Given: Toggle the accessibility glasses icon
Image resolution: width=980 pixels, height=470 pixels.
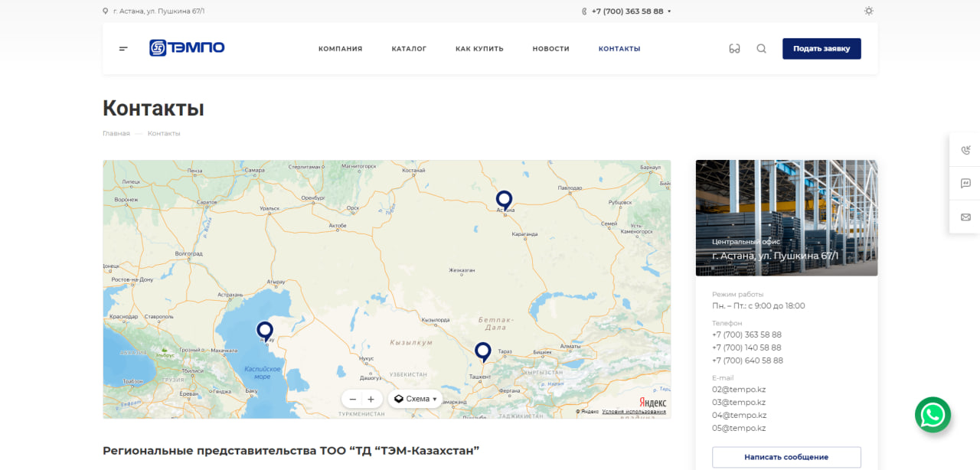Looking at the screenshot, I should point(734,48).
